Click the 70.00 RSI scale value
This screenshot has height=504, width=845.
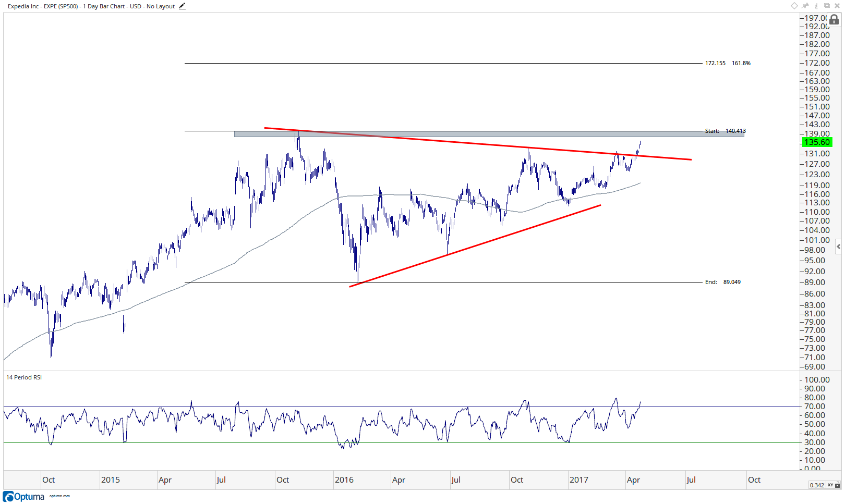[x=815, y=407]
